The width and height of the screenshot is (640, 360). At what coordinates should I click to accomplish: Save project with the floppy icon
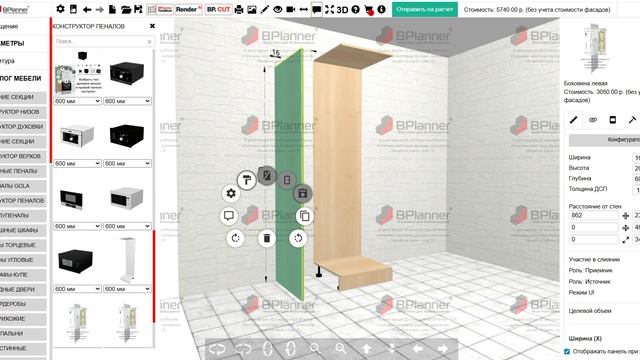pyautogui.click(x=138, y=9)
